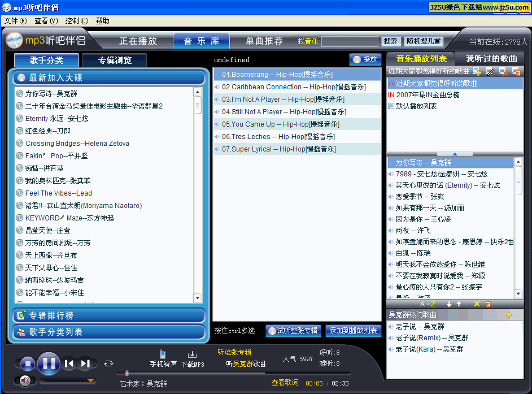Click the 播放 button above track list
This screenshot has width=532, height=394.
(365, 59)
